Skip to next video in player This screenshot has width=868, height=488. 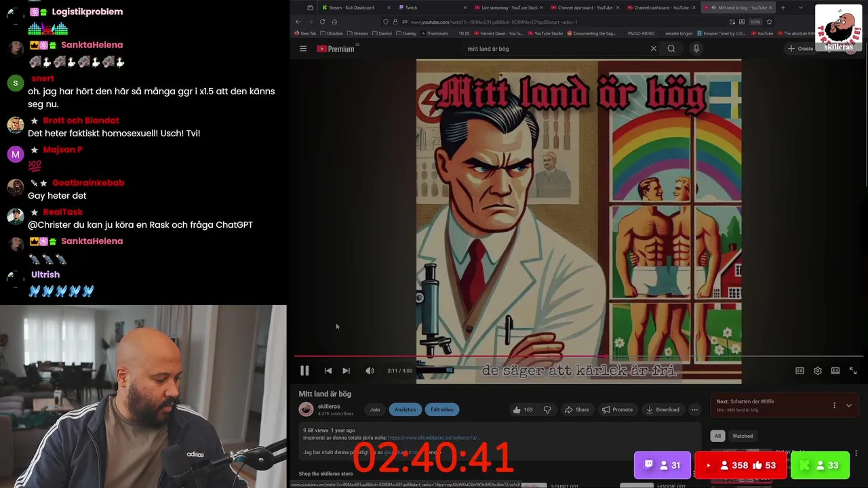(347, 371)
